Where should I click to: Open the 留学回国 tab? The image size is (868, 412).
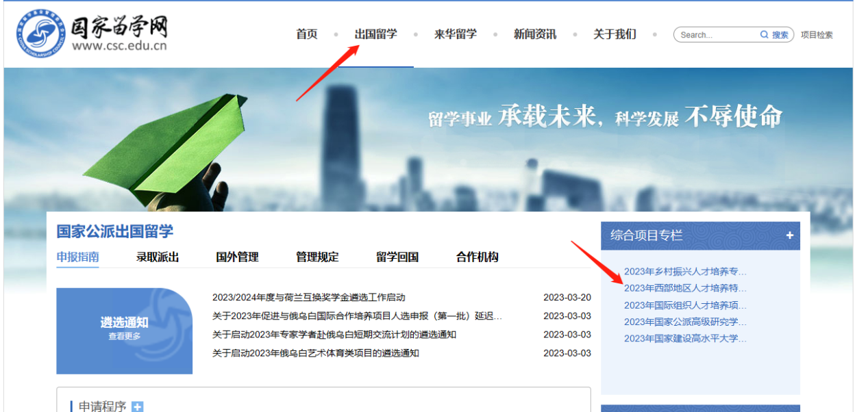397,257
